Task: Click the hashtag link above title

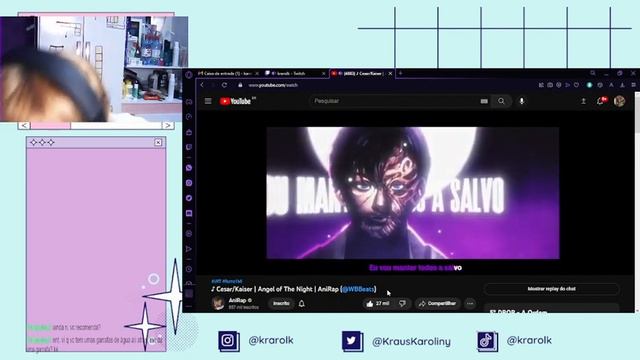Action: [227, 281]
